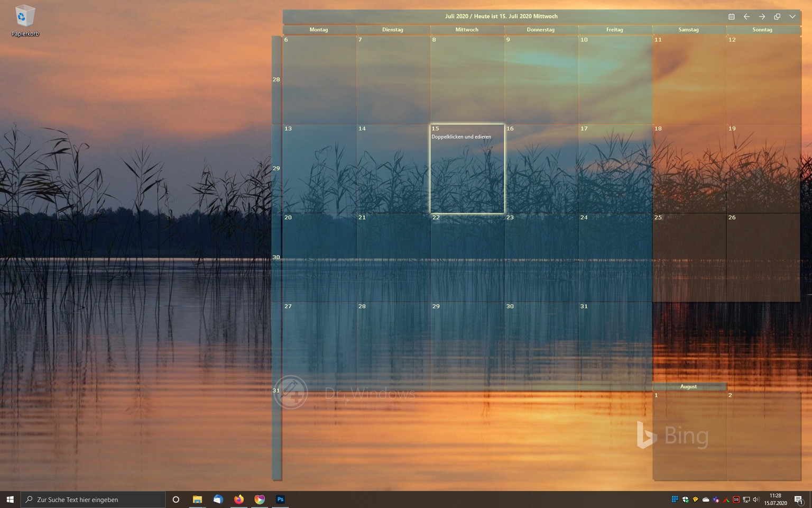
Task: Click the Sonntag column header
Action: point(762,30)
